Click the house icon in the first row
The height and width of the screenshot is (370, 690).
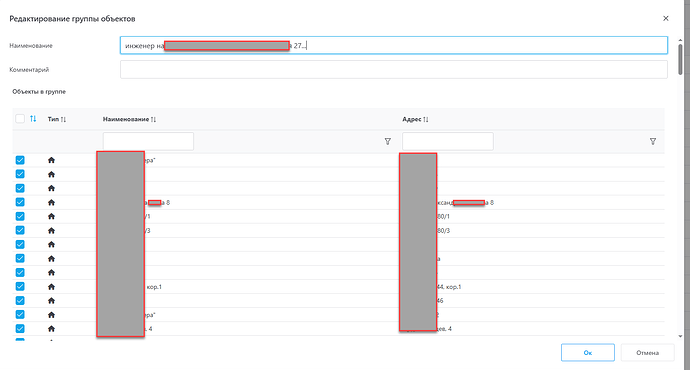[51, 160]
